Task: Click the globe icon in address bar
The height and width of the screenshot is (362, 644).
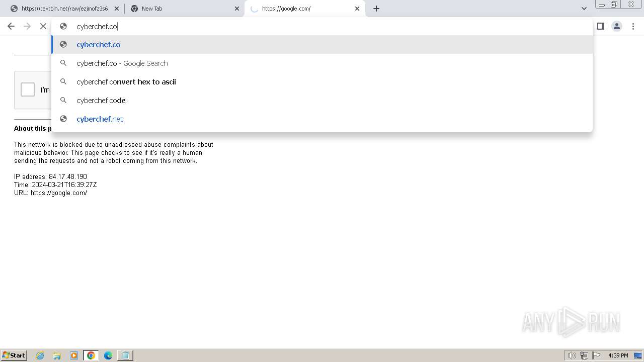Action: coord(63,26)
